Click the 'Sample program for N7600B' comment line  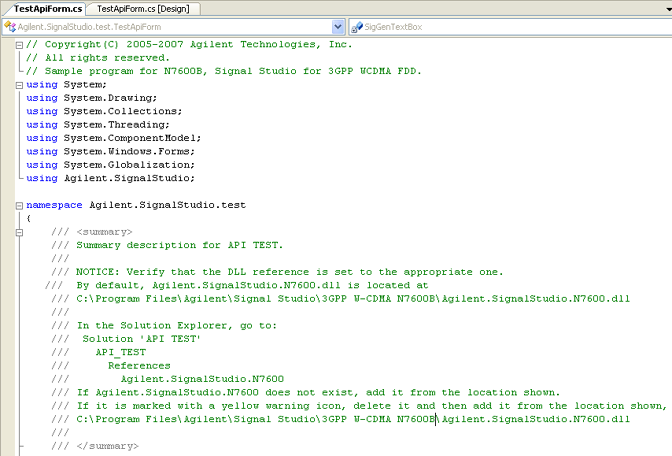click(x=224, y=71)
